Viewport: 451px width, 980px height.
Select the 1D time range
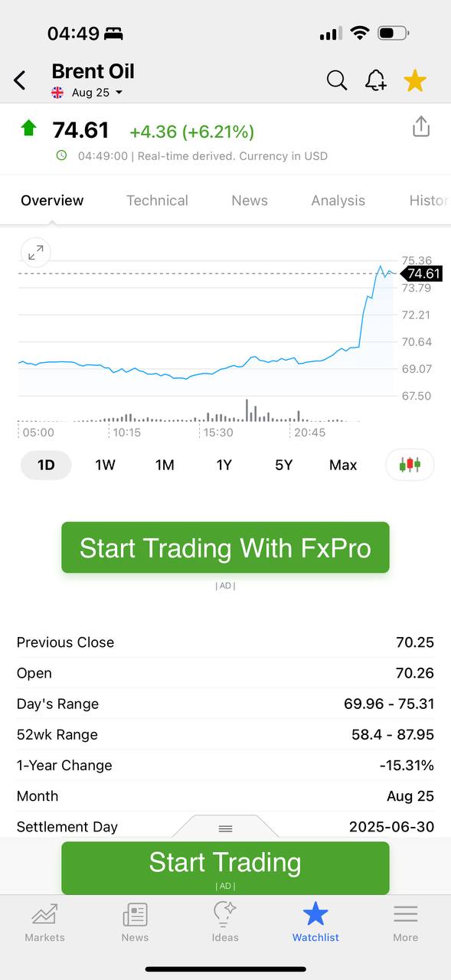click(46, 465)
